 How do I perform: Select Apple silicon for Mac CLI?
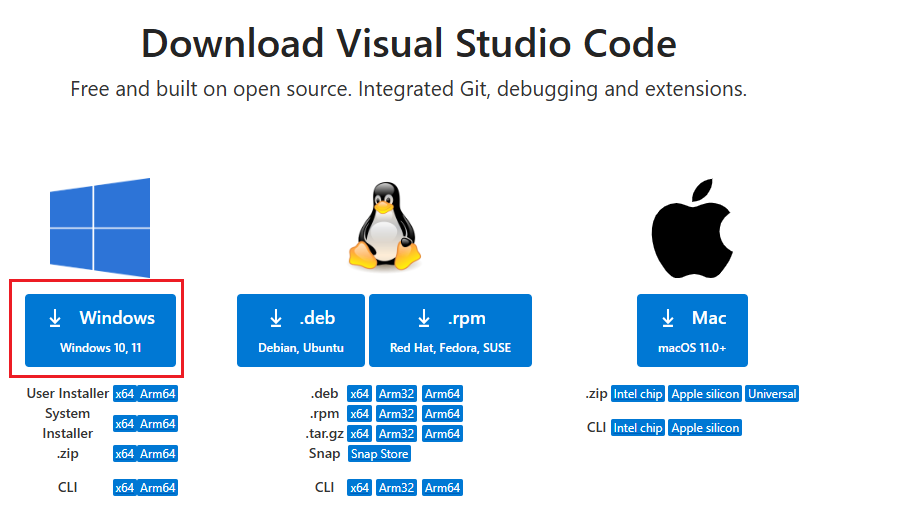(705, 428)
